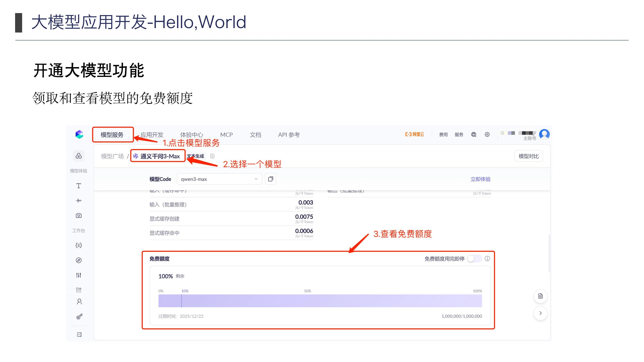Click the page vertical scrollbar
This screenshot has width=644, height=362.
(549, 254)
